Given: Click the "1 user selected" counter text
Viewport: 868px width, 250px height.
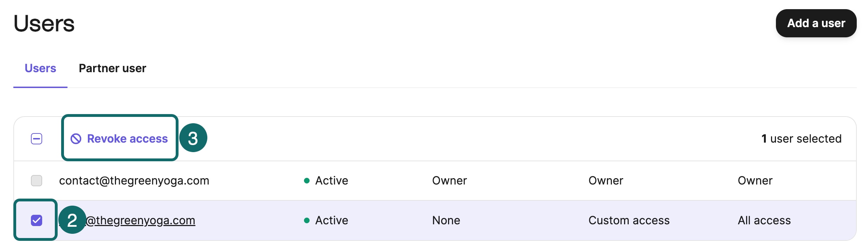Looking at the screenshot, I should (801, 139).
